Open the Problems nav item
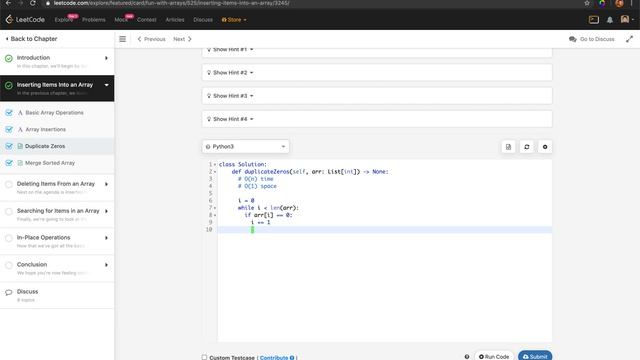The width and height of the screenshot is (640, 360). 93,20
